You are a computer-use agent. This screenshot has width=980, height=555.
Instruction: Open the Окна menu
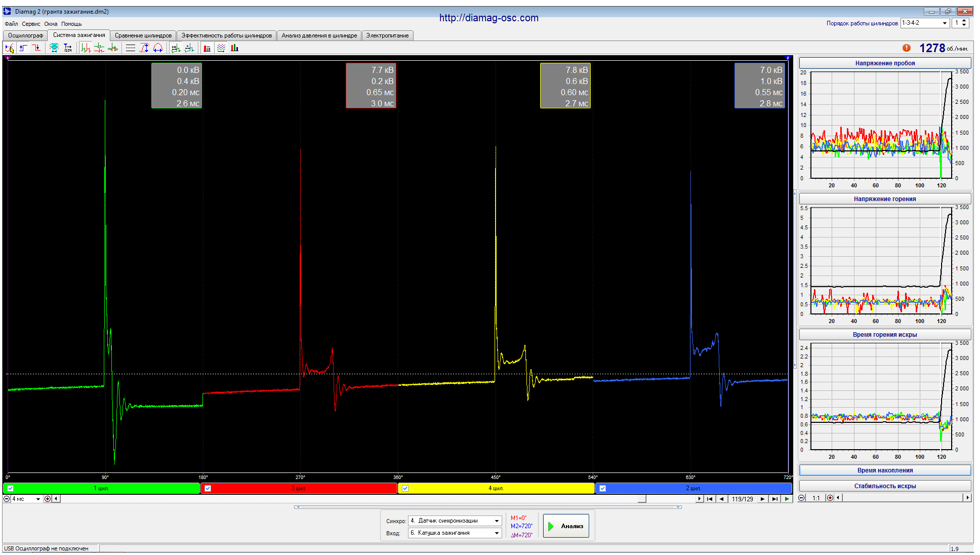(51, 24)
